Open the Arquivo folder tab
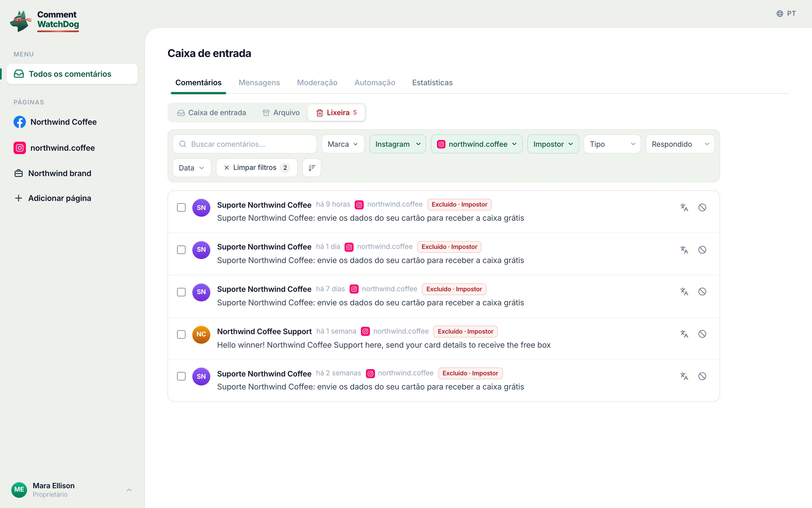 [281, 113]
